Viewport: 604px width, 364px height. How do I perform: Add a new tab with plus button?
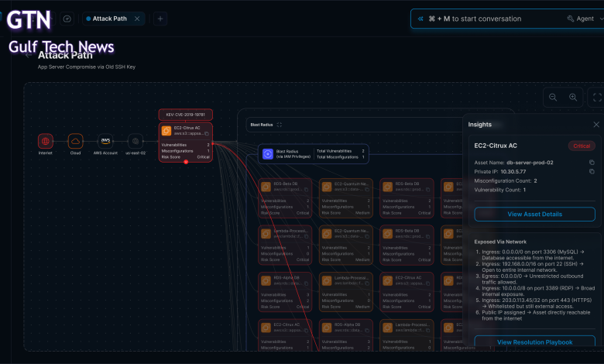tap(160, 19)
